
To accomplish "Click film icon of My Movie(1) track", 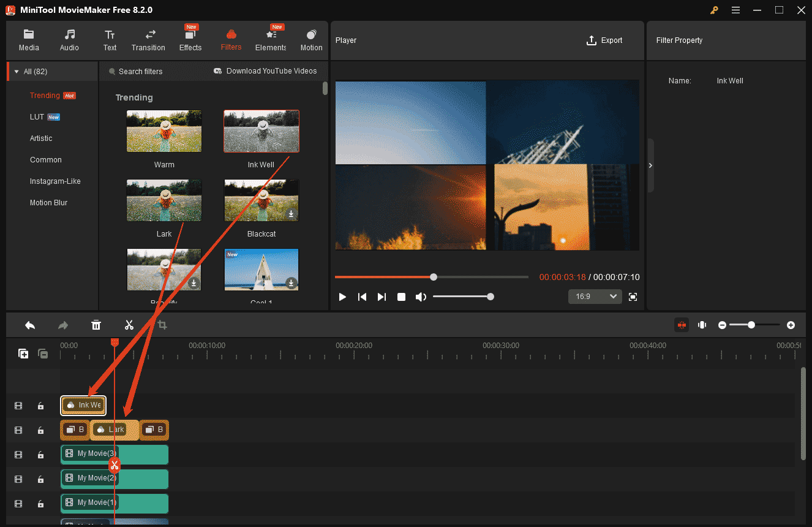I will (18, 504).
